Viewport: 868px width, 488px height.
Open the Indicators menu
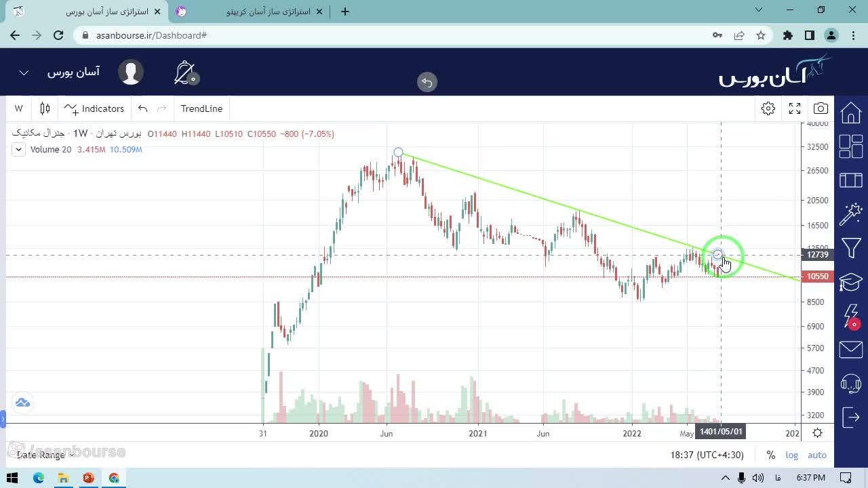tap(94, 108)
